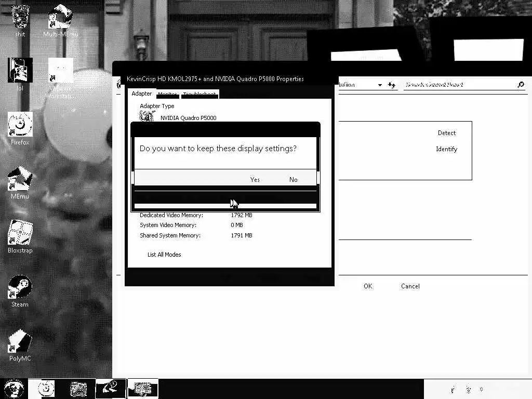Select the PolyMC desktop shortcut
This screenshot has width=532, height=399.
pos(20,345)
